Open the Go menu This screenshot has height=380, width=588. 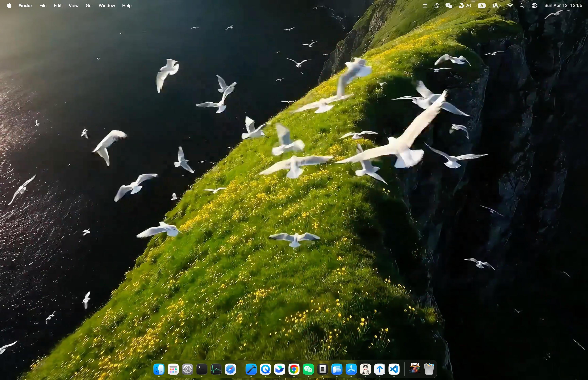click(88, 5)
